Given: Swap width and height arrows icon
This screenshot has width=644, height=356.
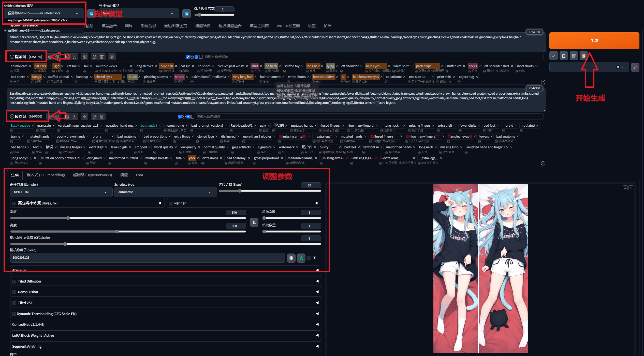Looking at the screenshot, I should 254,222.
